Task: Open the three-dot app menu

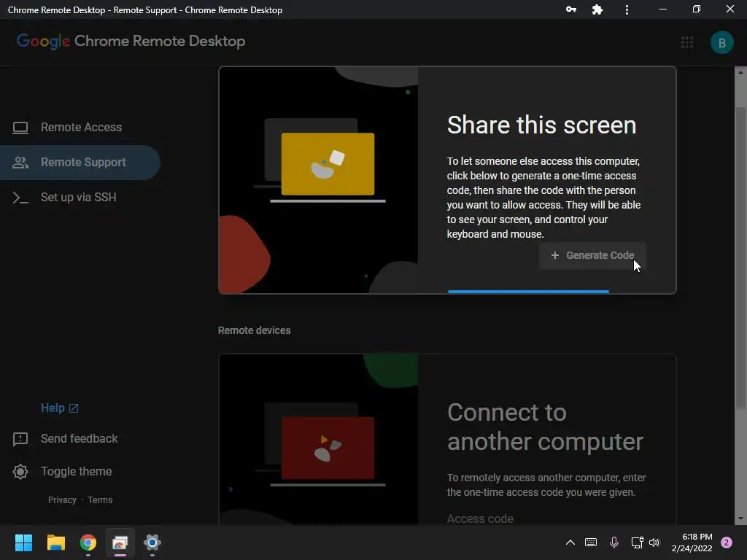Action: pyautogui.click(x=627, y=9)
